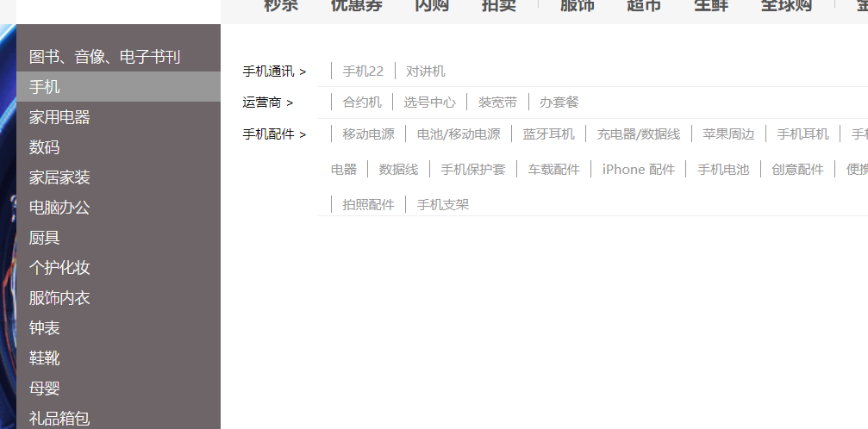Image resolution: width=868 pixels, height=429 pixels.
Task: Select the 手机 sidebar category
Action: pos(118,86)
